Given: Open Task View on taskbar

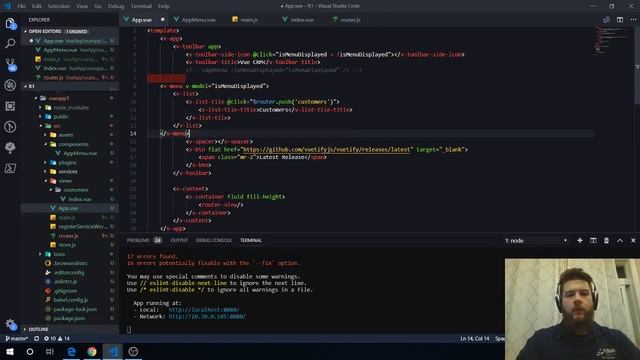Looking at the screenshot, I should click(x=50, y=351).
